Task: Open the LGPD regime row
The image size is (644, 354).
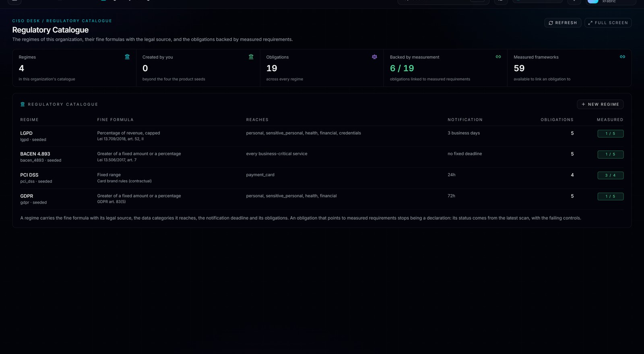Action: [x=322, y=136]
